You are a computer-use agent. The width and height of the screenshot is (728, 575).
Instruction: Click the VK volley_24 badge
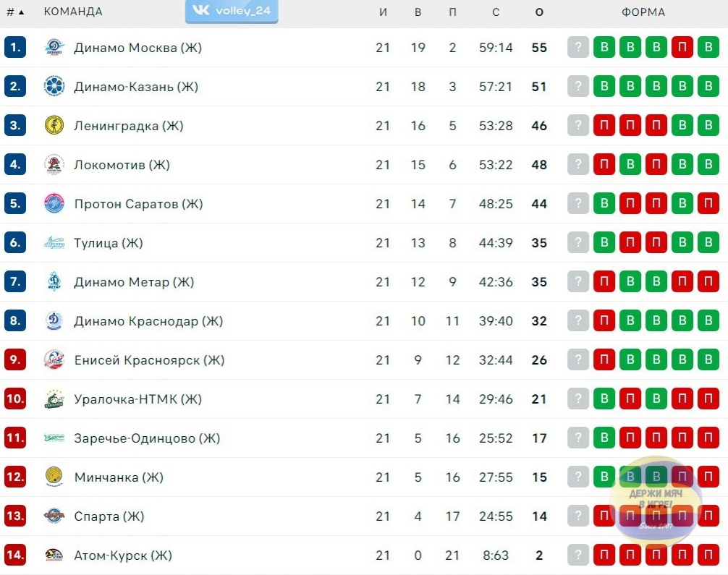pyautogui.click(x=232, y=11)
